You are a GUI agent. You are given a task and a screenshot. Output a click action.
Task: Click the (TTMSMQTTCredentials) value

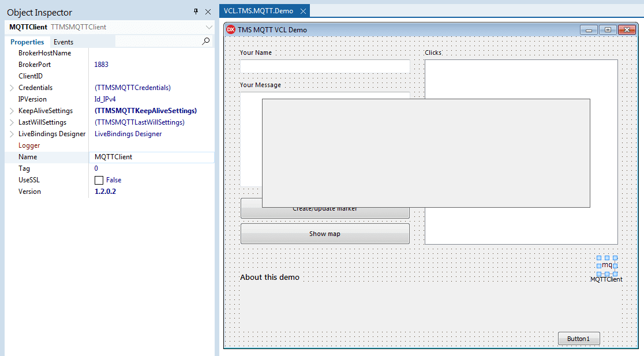[133, 88]
